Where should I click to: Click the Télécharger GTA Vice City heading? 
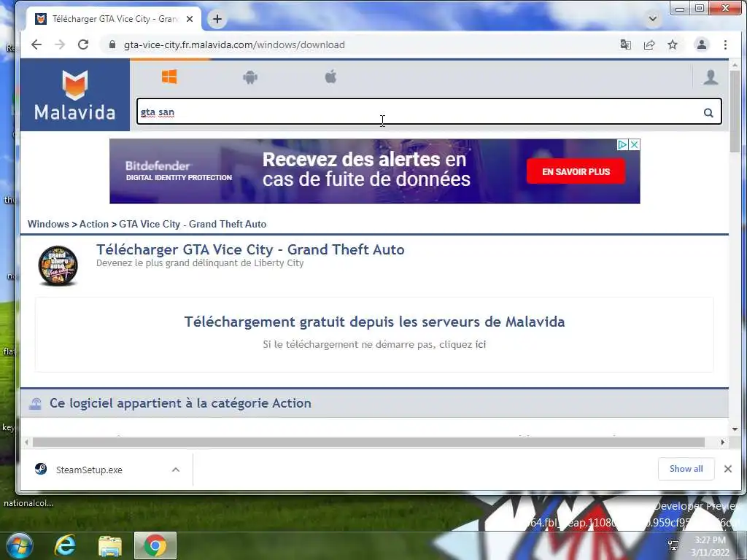[250, 249]
